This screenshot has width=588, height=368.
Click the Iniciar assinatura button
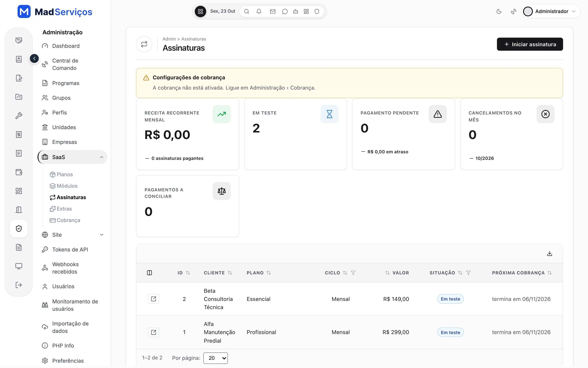coord(530,44)
